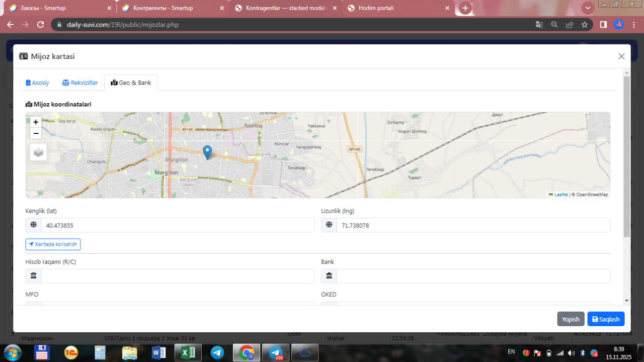Viewport: 644px width, 362px height.
Task: Select the Geo & Bank tab
Action: pos(131,83)
